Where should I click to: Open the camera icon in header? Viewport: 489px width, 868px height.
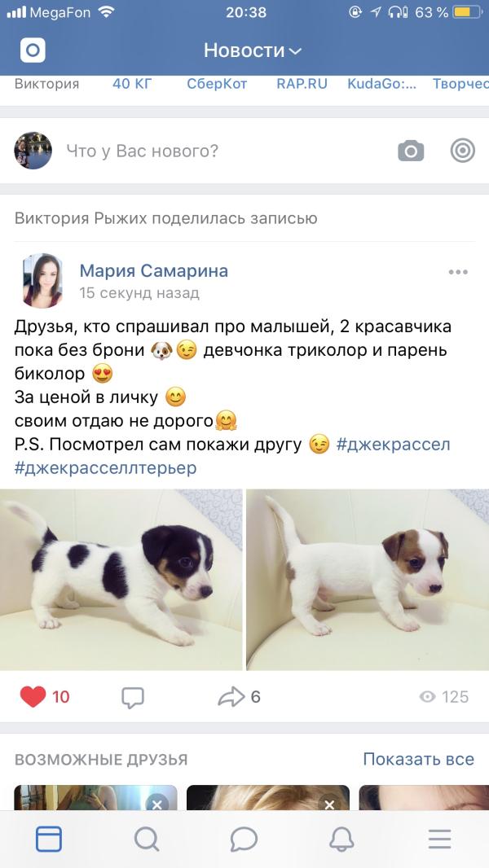[x=33, y=50]
